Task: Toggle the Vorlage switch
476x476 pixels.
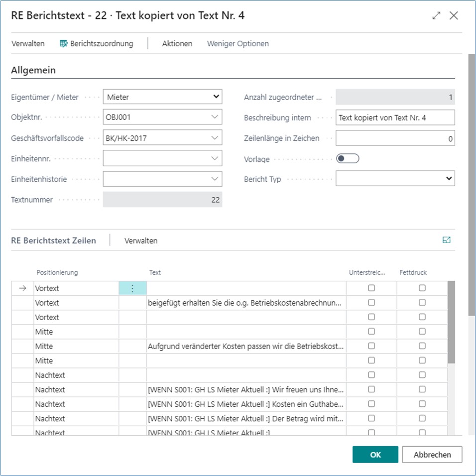Action: [348, 159]
